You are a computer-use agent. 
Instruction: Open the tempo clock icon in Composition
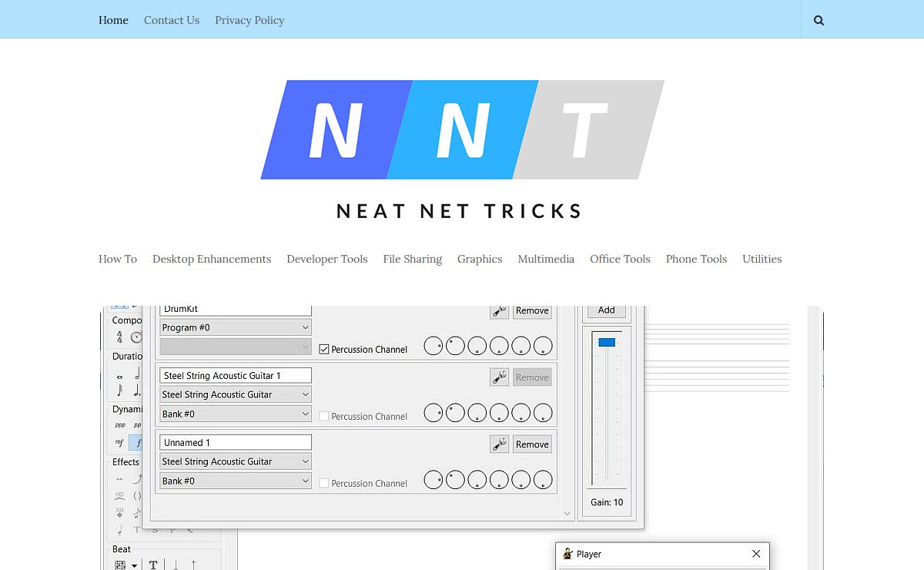tap(137, 337)
